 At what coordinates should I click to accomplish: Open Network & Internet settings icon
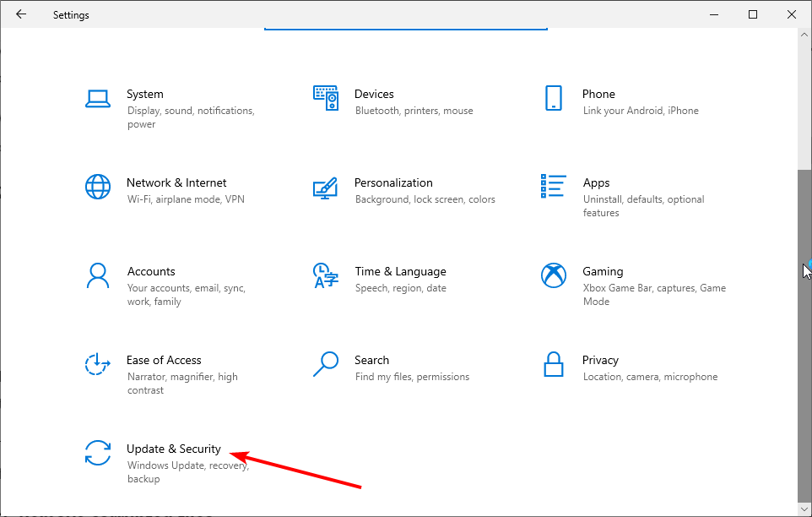pyautogui.click(x=98, y=186)
